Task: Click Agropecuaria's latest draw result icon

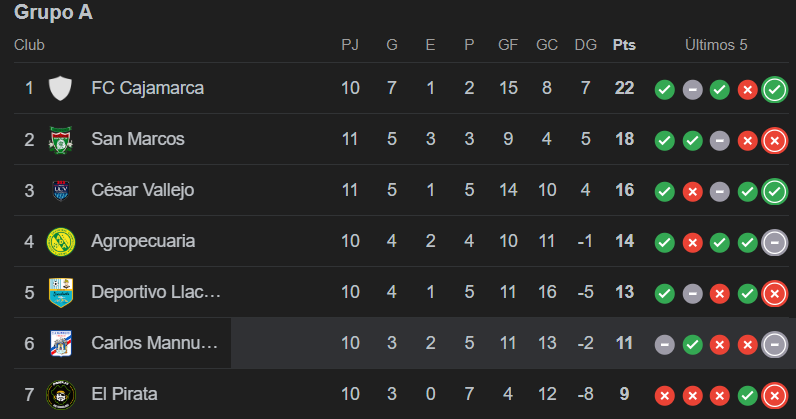Action: point(774,242)
